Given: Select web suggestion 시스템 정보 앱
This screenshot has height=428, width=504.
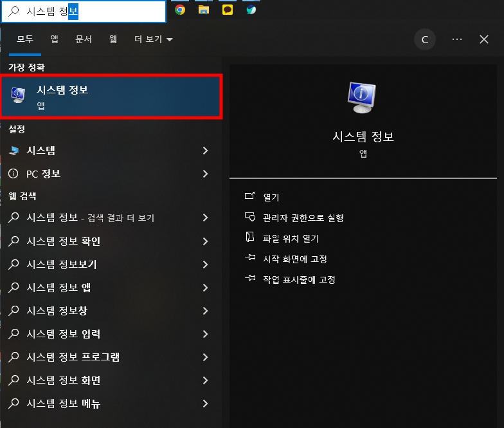Looking at the screenshot, I should pyautogui.click(x=109, y=287).
